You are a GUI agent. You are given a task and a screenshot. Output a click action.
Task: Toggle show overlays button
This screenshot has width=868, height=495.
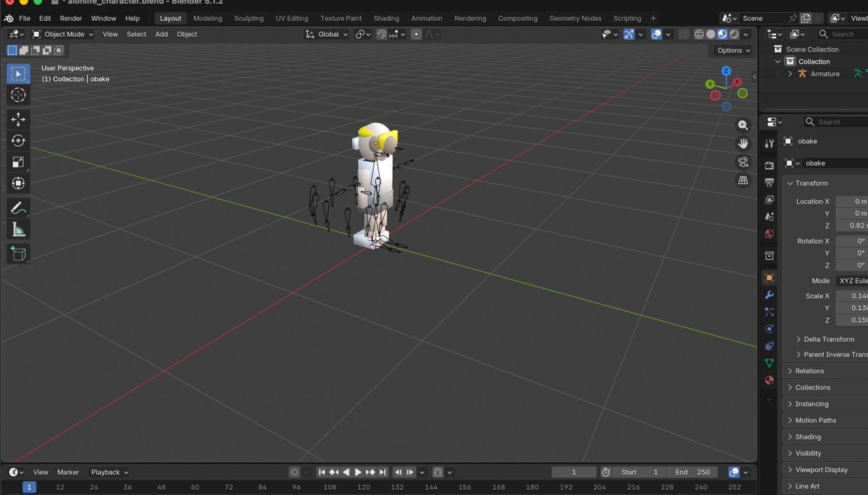coord(656,34)
